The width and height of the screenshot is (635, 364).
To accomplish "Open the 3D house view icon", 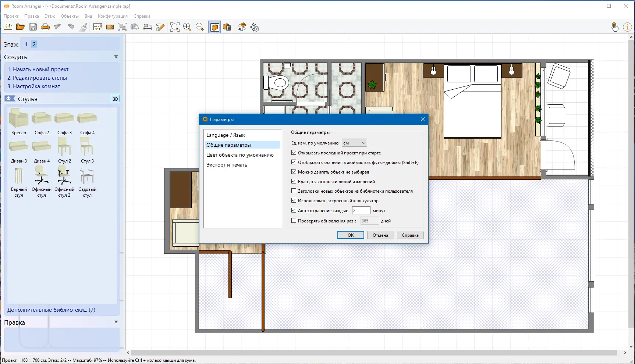I will pyautogui.click(x=242, y=27).
